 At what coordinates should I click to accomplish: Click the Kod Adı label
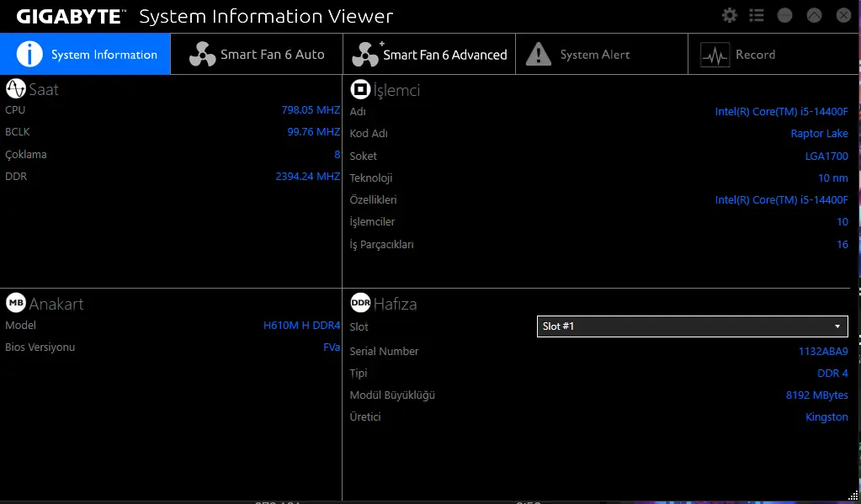pyautogui.click(x=369, y=134)
